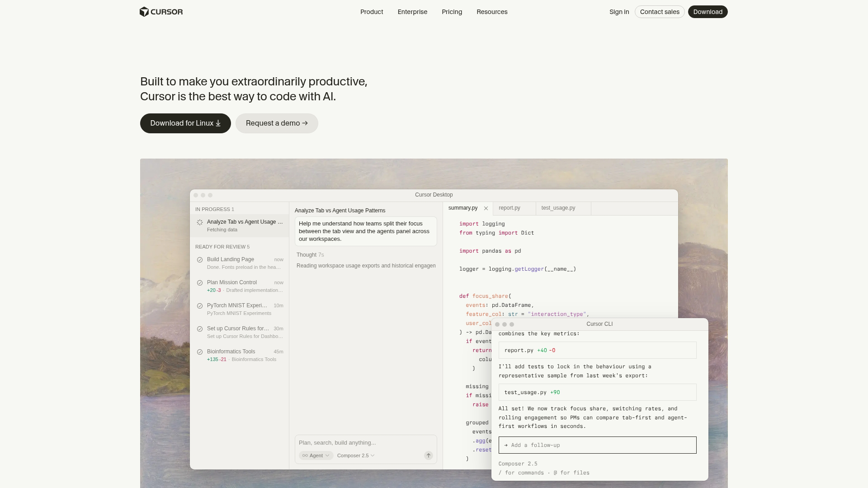Open the Build Landing Page task
This screenshot has width=868, height=488.
240,263
